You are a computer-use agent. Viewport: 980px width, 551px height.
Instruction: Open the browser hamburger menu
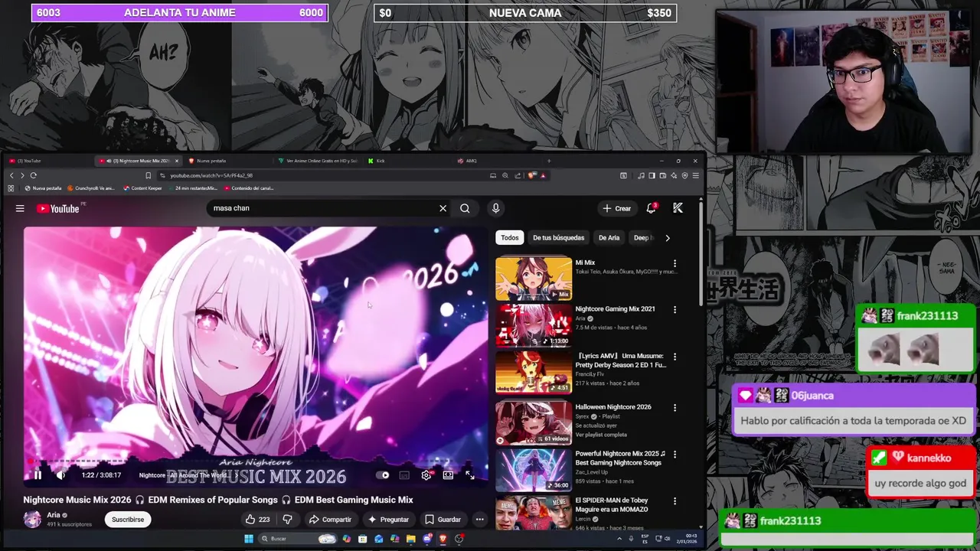pos(695,175)
